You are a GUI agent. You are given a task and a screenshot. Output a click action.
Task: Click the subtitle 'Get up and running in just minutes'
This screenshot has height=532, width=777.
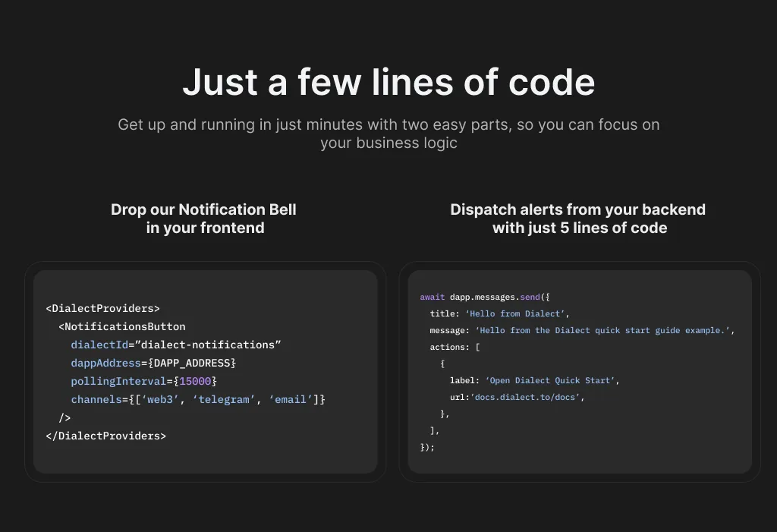(388, 134)
